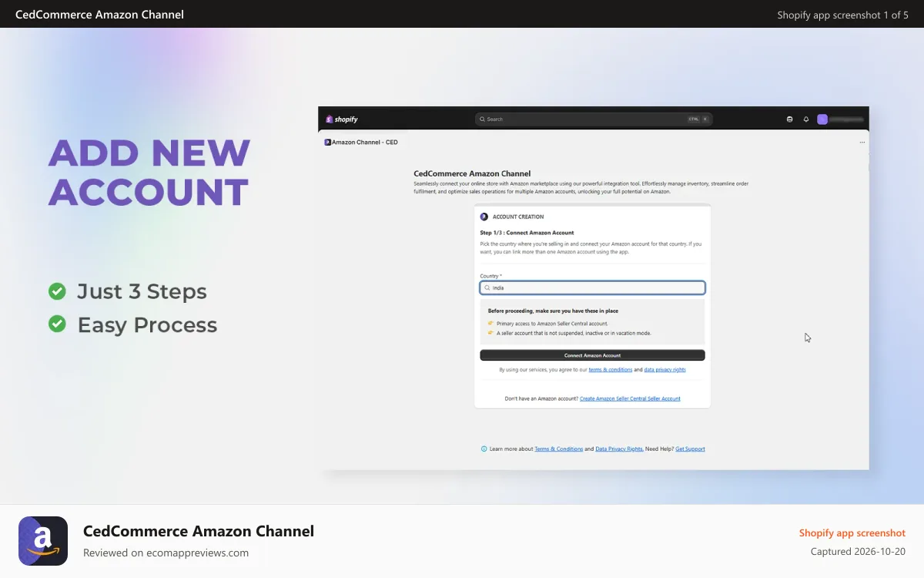Open the Shopify Sidekick icon near the bell
Image resolution: width=924 pixels, height=578 pixels.
tap(789, 119)
